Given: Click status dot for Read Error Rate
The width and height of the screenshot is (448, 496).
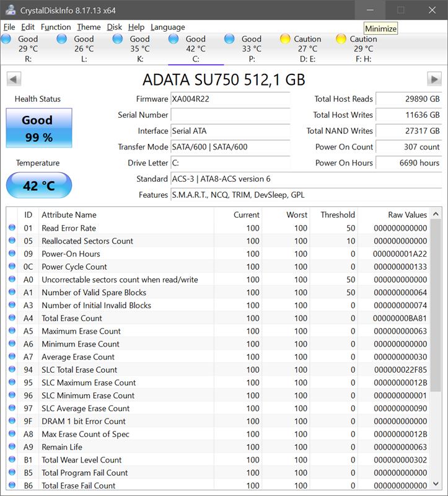Looking at the screenshot, I should (12, 228).
